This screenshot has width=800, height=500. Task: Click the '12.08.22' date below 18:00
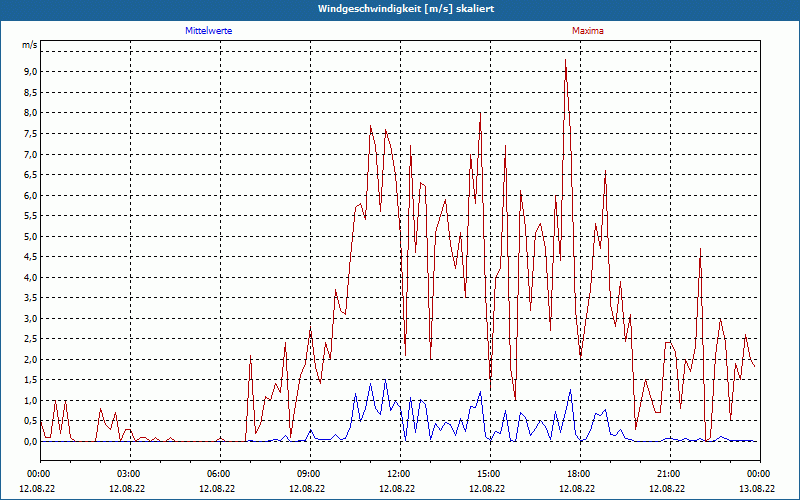577,488
